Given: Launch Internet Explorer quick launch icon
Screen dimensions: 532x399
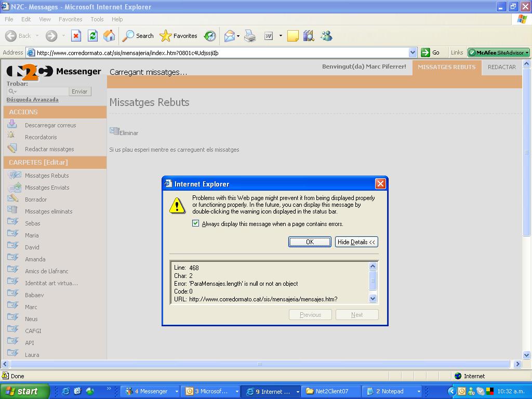Looking at the screenshot, I should 66,391.
